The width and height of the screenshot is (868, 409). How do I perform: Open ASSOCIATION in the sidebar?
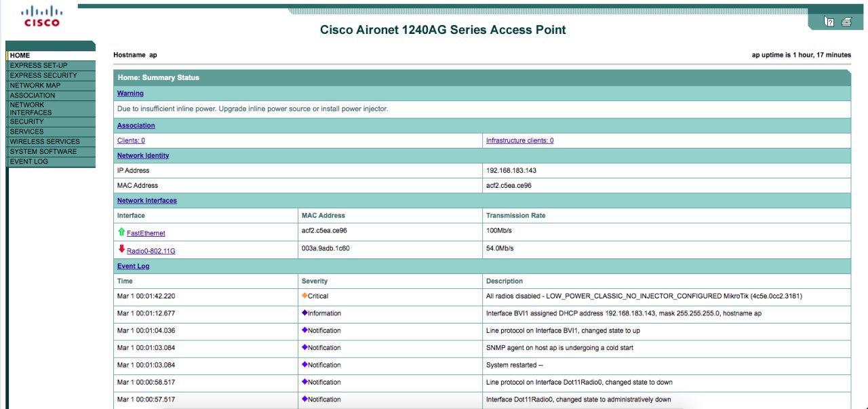click(51, 96)
